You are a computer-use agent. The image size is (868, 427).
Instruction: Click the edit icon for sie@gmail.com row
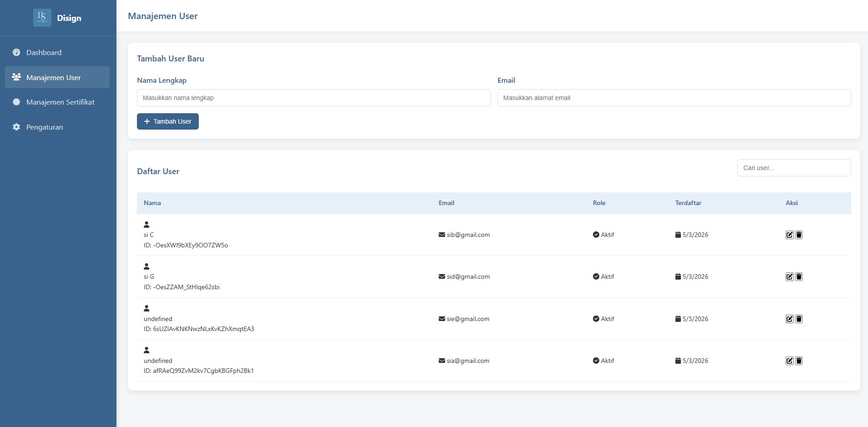coord(790,318)
